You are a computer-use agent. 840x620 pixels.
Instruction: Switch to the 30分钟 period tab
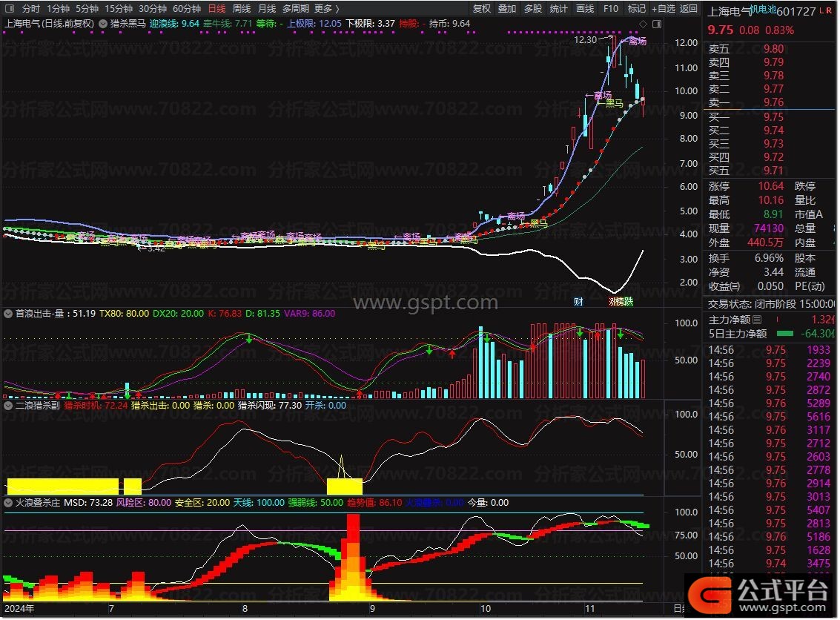pyautogui.click(x=153, y=9)
